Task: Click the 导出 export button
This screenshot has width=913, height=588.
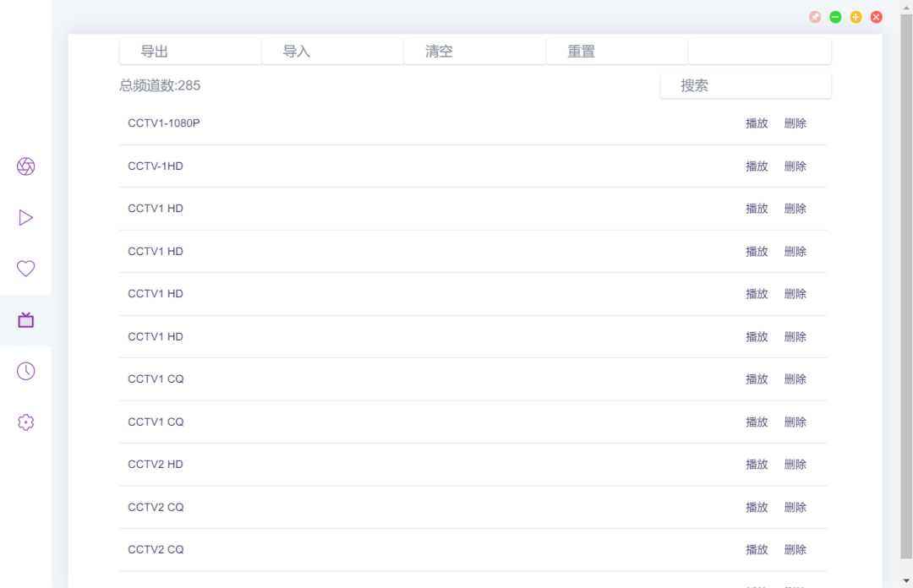Action: (x=190, y=52)
